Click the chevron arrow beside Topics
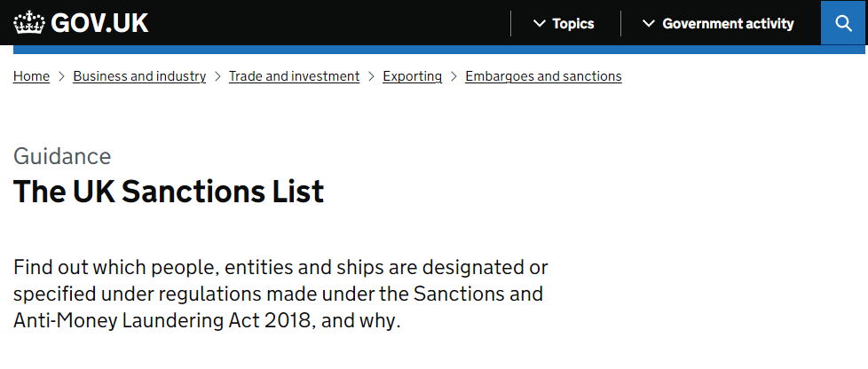The height and width of the screenshot is (369, 868). coord(539,24)
